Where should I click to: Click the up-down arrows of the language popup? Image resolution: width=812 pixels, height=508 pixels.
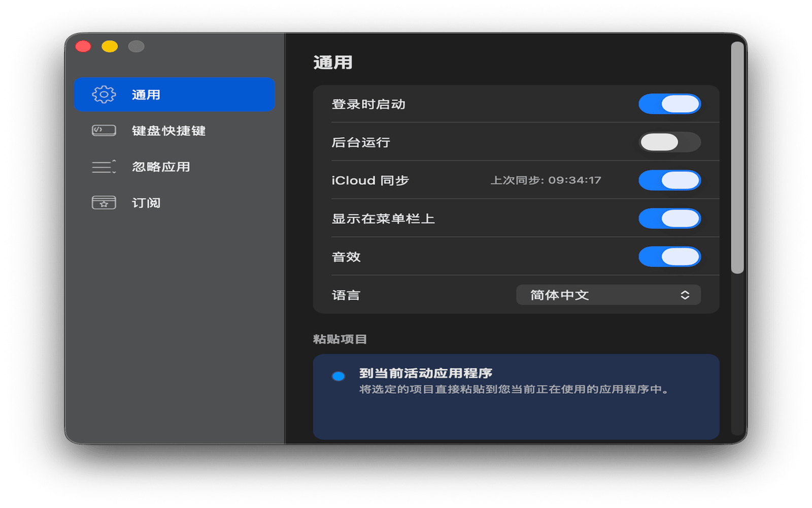[685, 295]
